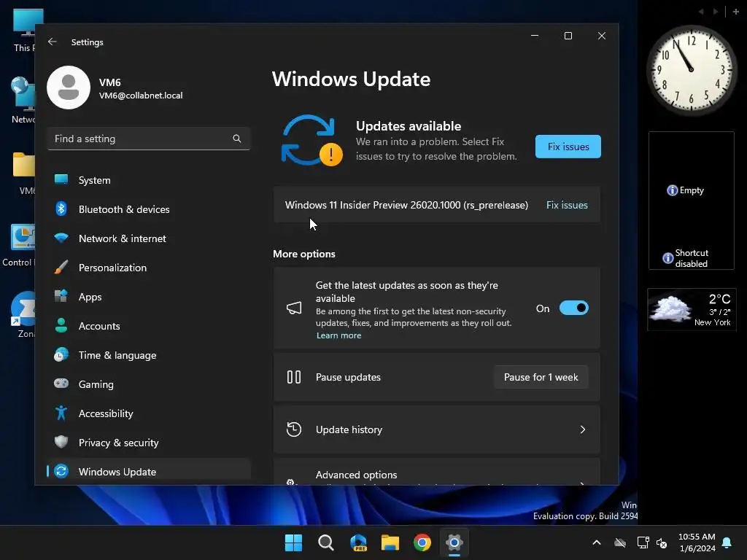Add gadget with plus icon at top right
Viewport: 747px width, 560px height.
tap(735, 12)
